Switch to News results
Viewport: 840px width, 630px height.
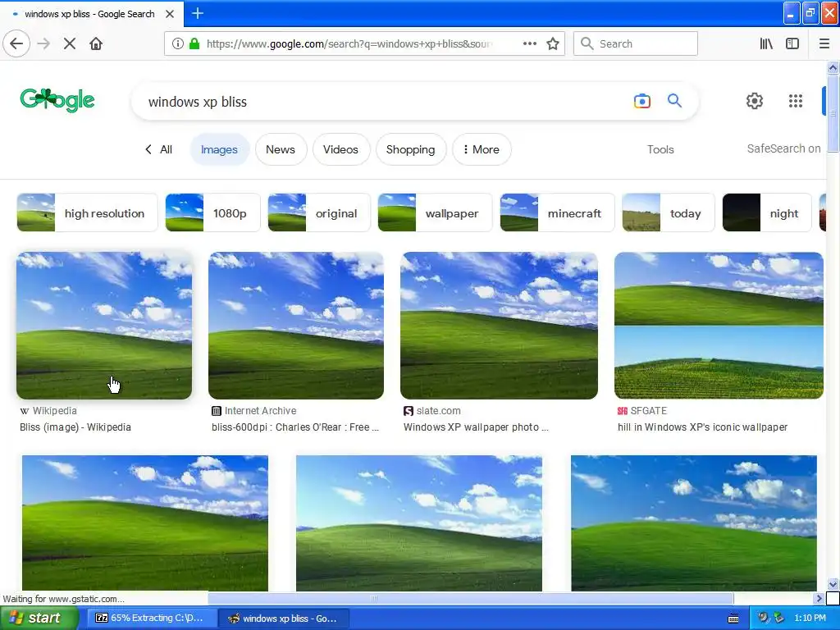(281, 149)
